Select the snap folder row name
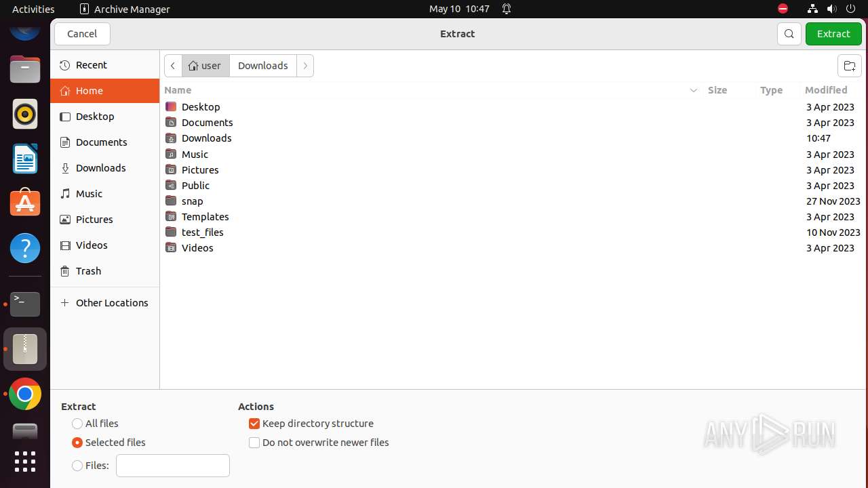 pos(193,201)
